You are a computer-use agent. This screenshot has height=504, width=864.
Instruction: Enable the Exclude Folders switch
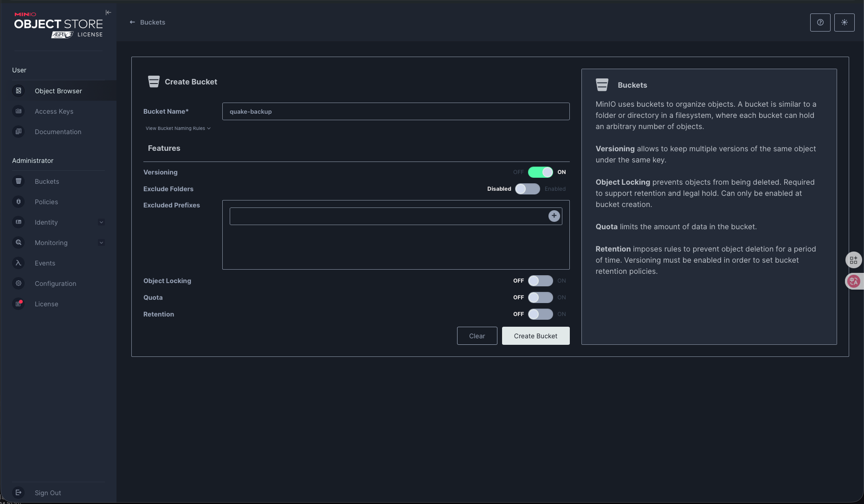tap(528, 189)
